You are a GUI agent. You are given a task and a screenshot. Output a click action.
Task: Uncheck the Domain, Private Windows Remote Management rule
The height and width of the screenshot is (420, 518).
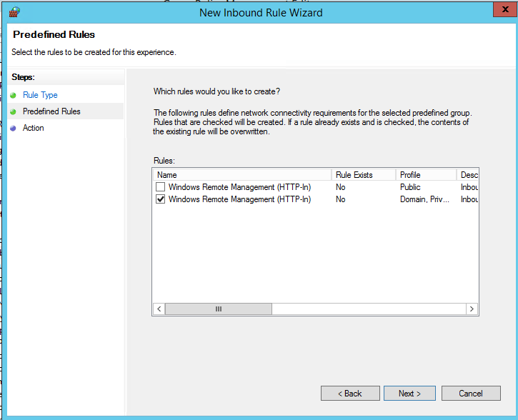(161, 200)
